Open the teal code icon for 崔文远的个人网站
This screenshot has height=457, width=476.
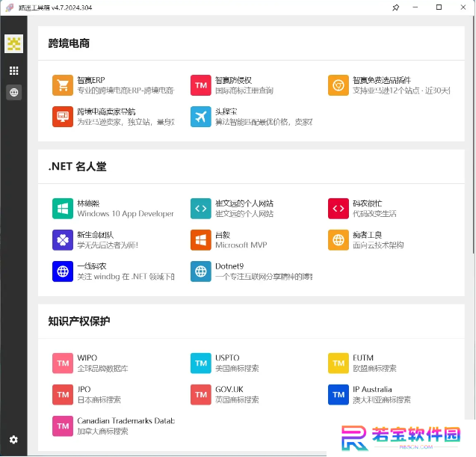click(x=201, y=209)
